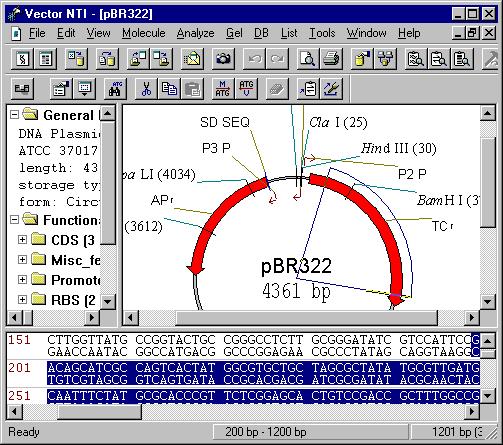Open the Tools menu
The image size is (503, 445).
pyautogui.click(x=322, y=33)
